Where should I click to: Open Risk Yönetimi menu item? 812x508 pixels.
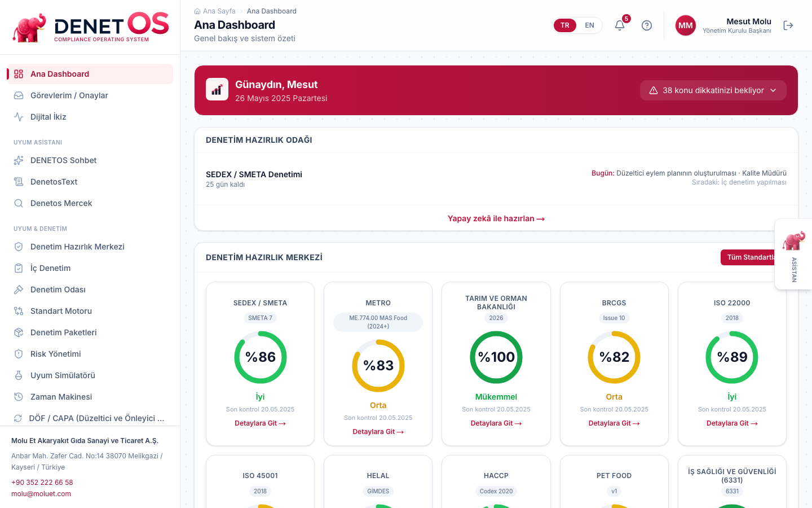tap(90, 354)
